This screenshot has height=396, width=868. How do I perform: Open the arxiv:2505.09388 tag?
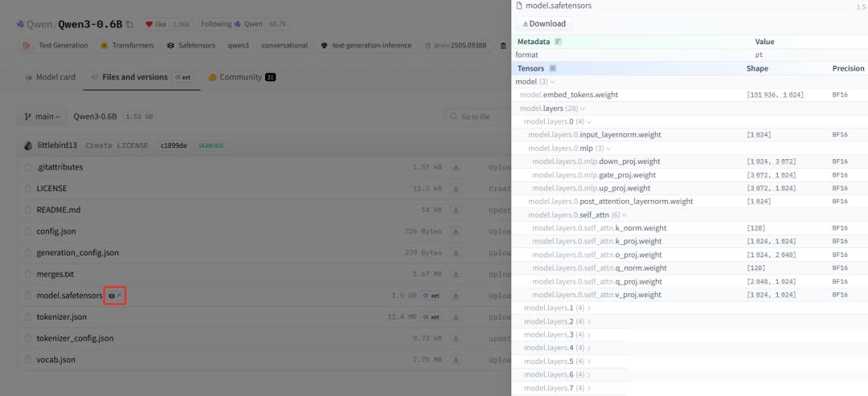click(457, 45)
